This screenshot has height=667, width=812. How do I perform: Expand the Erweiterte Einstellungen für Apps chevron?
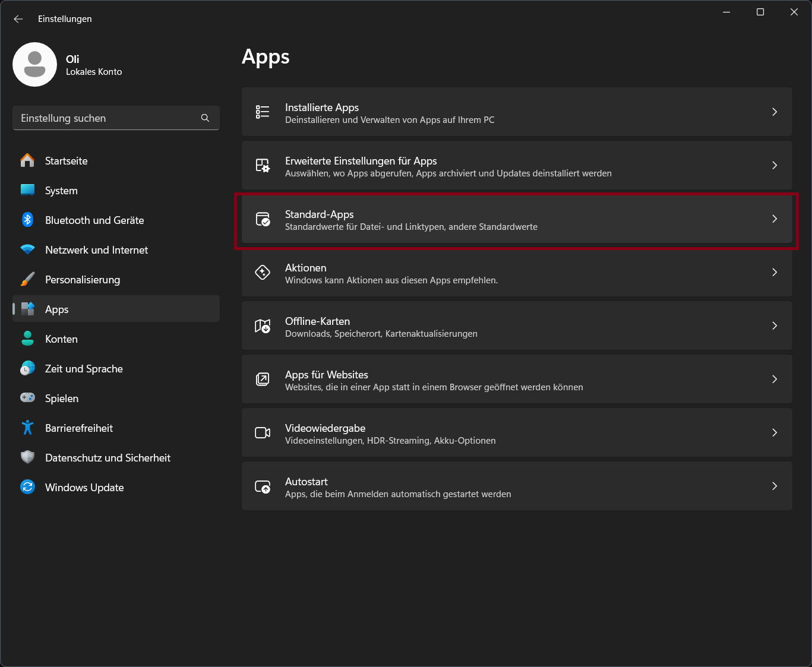pos(774,165)
